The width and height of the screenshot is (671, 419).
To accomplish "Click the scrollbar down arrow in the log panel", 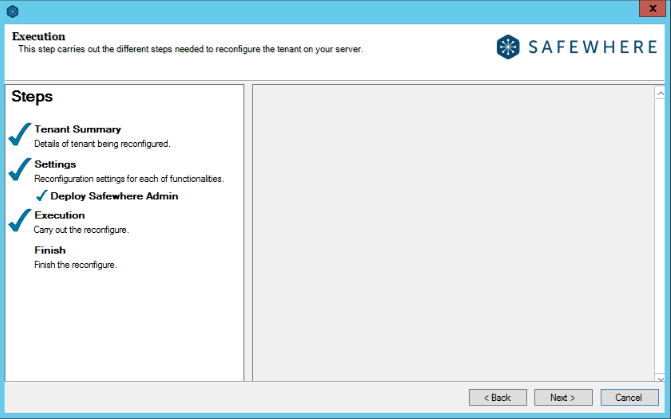I will click(x=660, y=374).
